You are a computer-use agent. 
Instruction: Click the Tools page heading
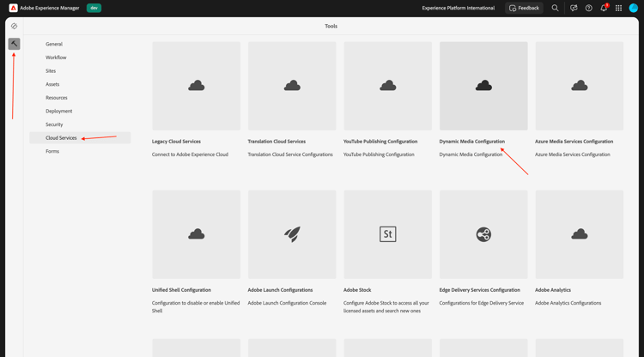331,27
